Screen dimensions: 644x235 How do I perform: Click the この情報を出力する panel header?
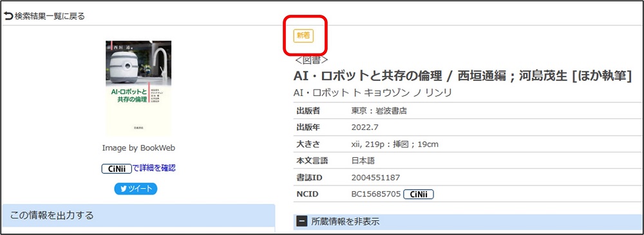click(x=138, y=215)
